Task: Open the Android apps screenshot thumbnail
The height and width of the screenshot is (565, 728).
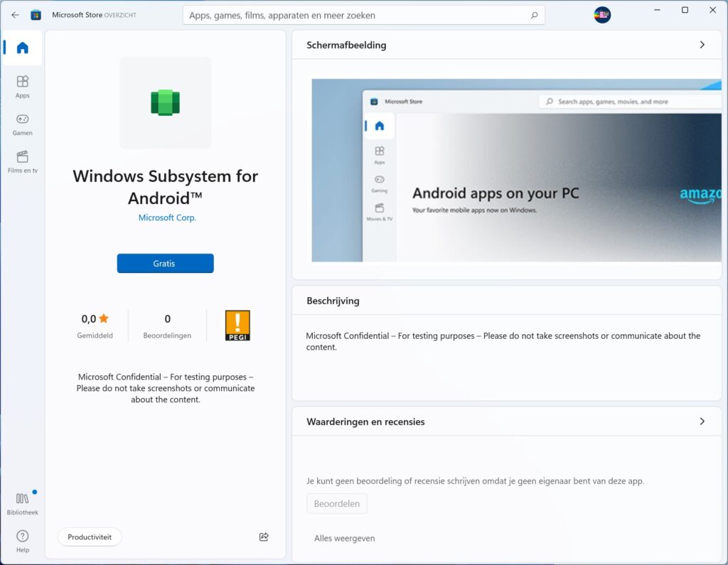Action: [516, 170]
